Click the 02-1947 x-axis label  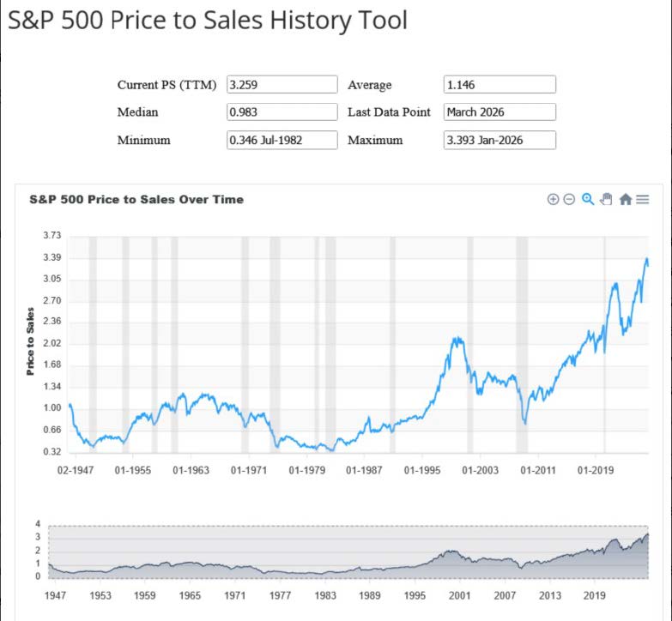[x=76, y=470]
